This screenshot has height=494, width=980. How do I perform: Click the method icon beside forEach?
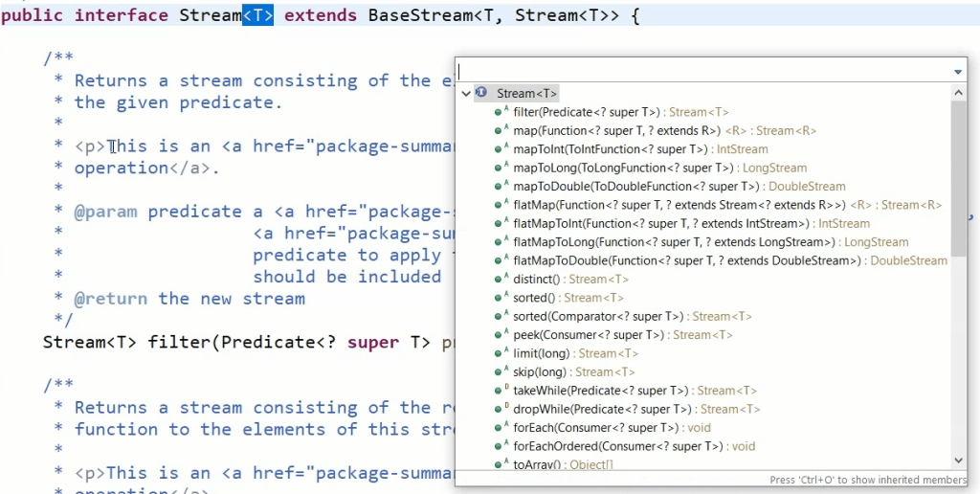pos(501,428)
